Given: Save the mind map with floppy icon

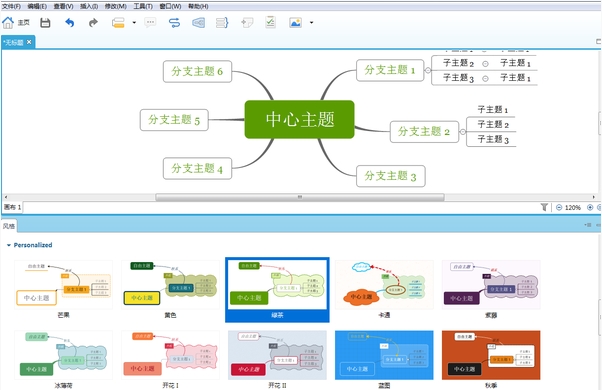Looking at the screenshot, I should click(45, 23).
